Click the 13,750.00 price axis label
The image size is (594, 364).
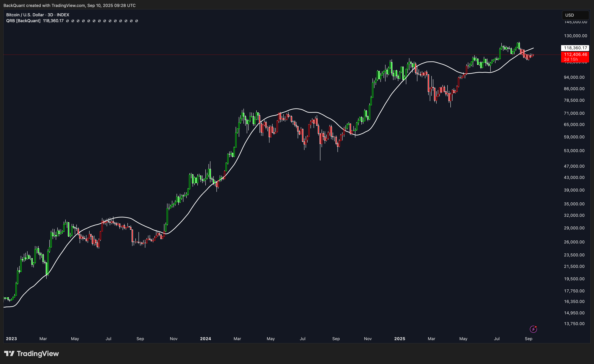pos(574,324)
